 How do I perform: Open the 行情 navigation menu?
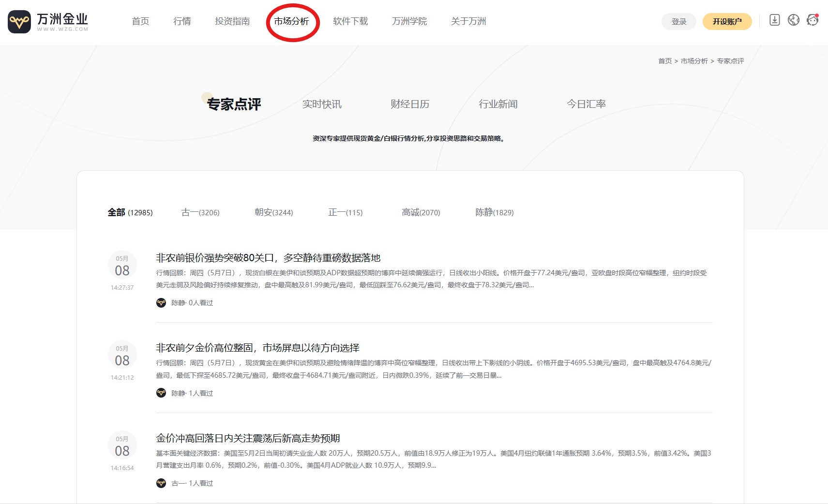coord(182,21)
